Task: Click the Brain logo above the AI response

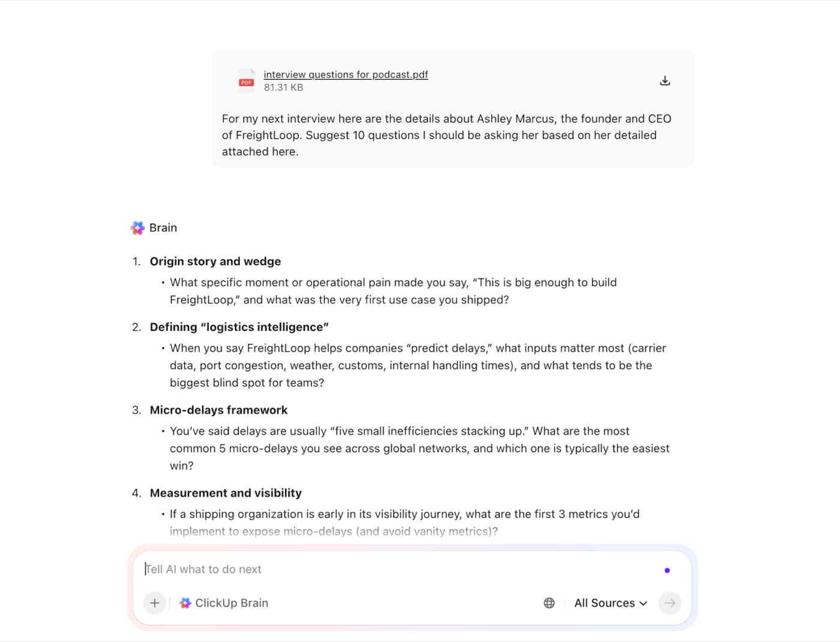Action: [x=137, y=227]
